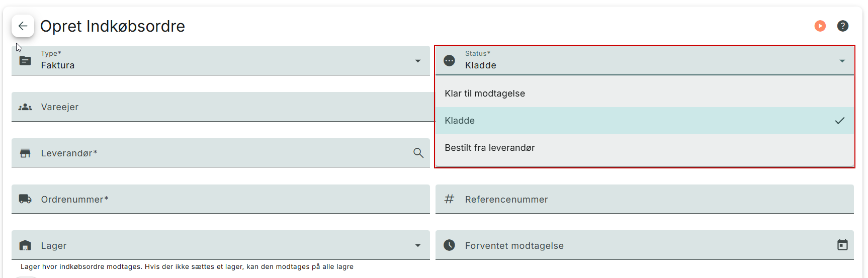Open the help question mark icon
The height and width of the screenshot is (278, 868).
pyautogui.click(x=842, y=26)
